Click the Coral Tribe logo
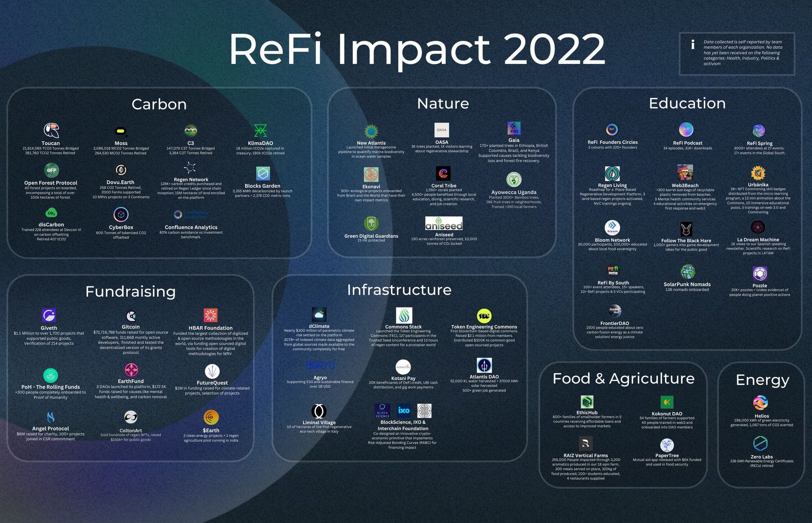 [x=443, y=174]
